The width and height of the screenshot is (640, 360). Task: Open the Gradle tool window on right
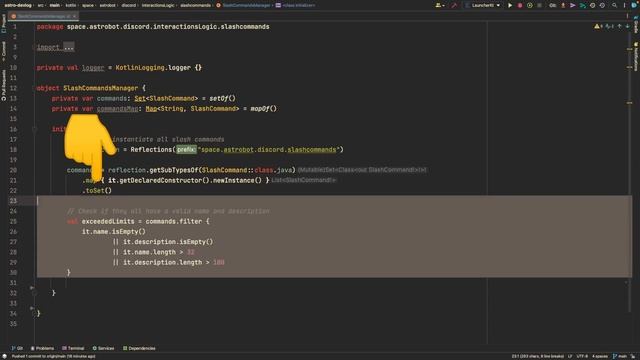[x=636, y=24]
